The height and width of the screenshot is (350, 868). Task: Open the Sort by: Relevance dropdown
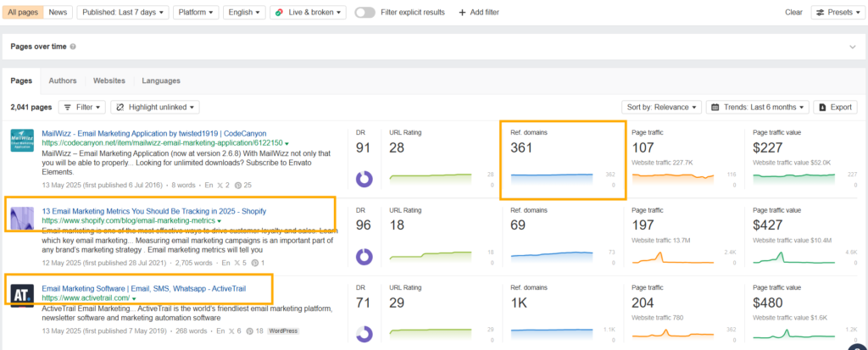pos(661,108)
